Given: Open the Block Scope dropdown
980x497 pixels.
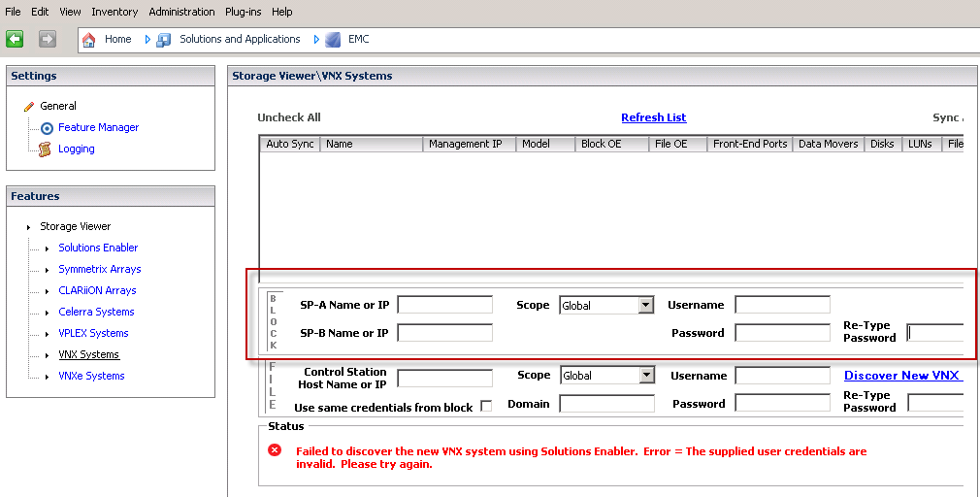Looking at the screenshot, I should [x=646, y=305].
